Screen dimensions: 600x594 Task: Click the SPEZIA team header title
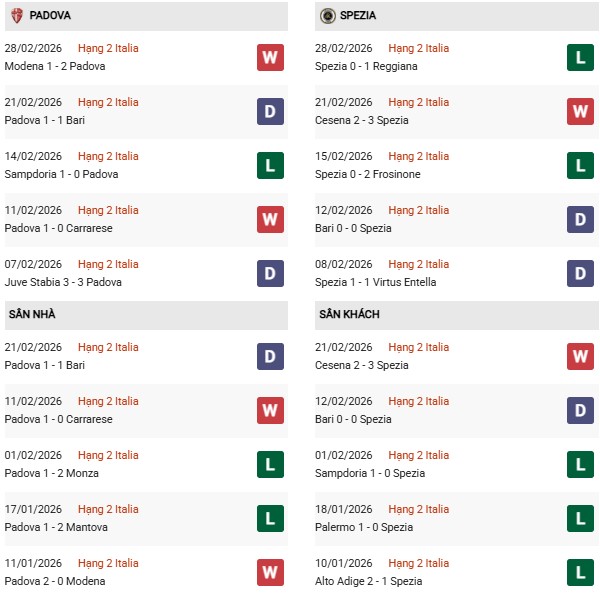pos(357,16)
